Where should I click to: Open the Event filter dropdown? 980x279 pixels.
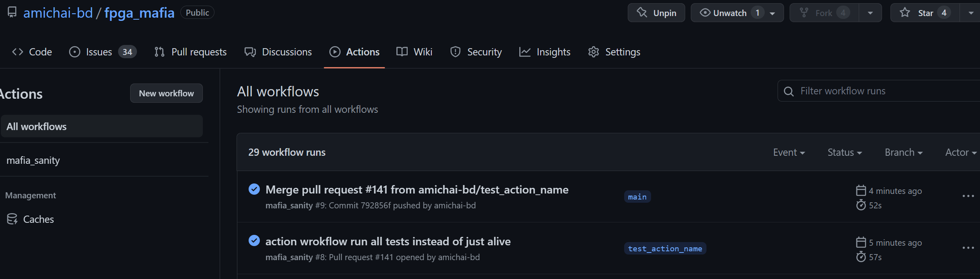(788, 152)
